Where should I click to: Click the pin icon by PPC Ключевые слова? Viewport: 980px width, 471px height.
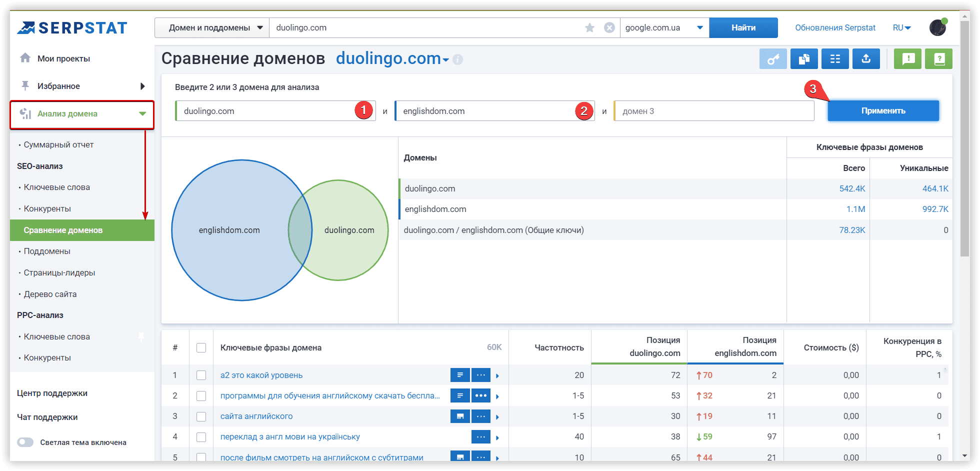(x=141, y=336)
